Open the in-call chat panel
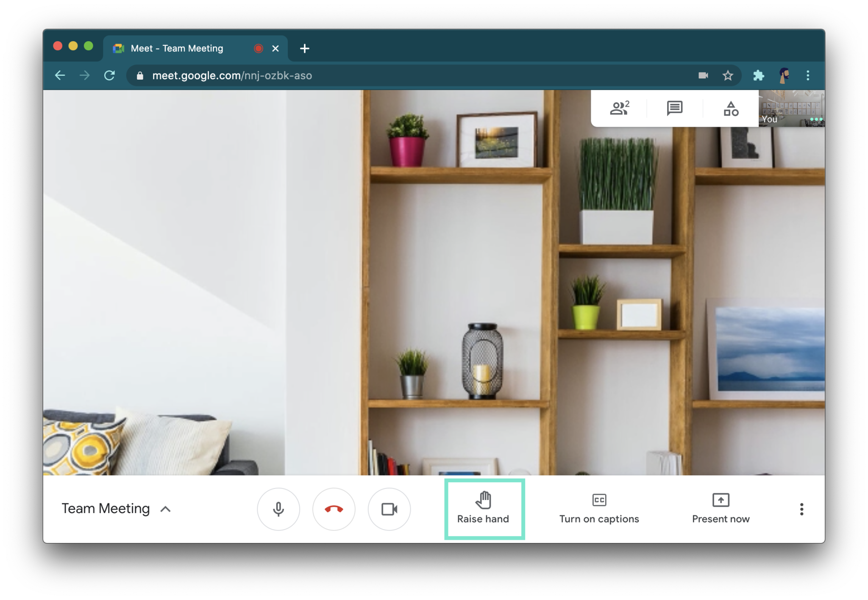This screenshot has width=868, height=600. pos(674,108)
